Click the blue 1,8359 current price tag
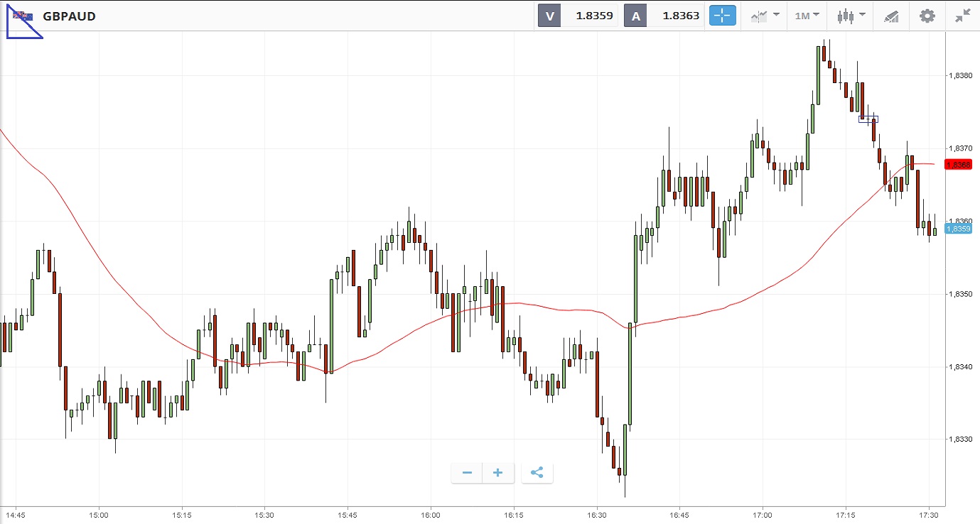The height and width of the screenshot is (524, 980). pyautogui.click(x=958, y=229)
